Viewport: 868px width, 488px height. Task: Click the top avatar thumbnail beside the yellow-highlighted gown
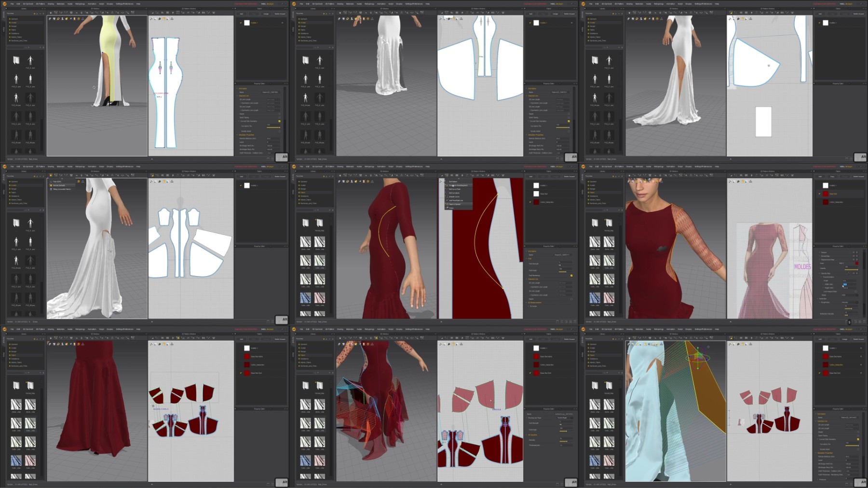(x=30, y=60)
